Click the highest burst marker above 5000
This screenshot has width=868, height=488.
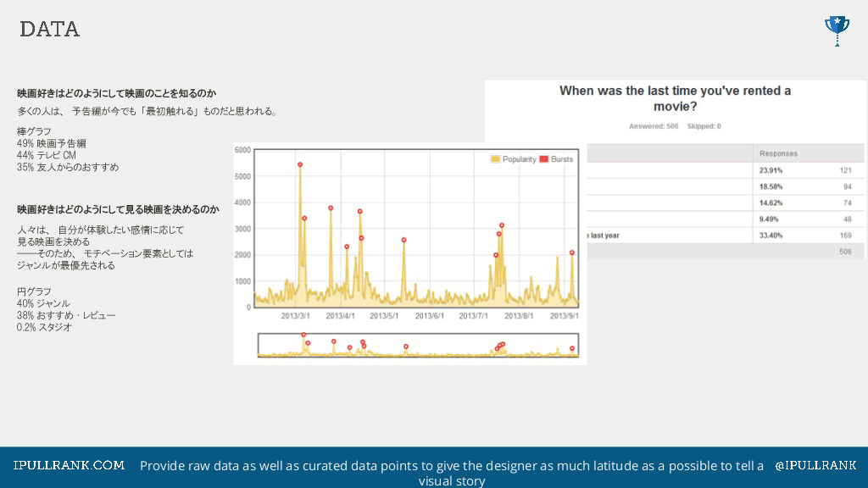coord(300,164)
